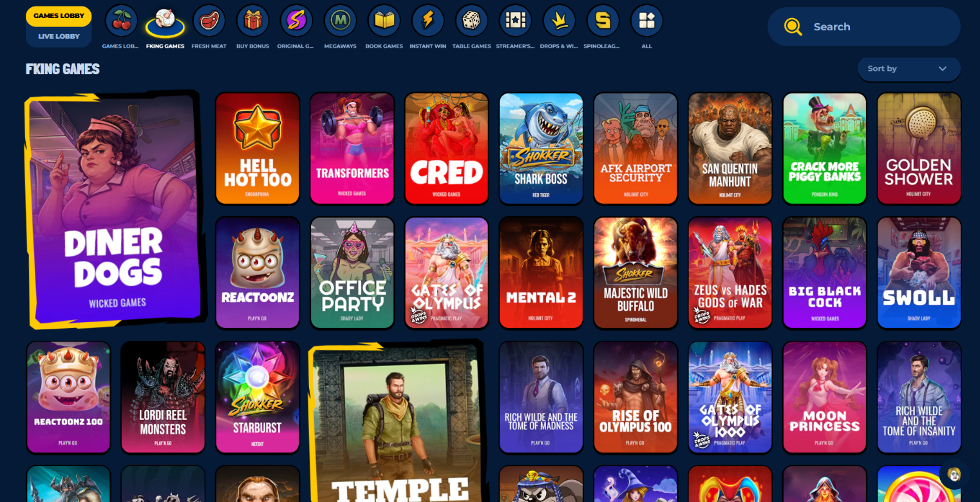Expand the Sort by dropdown

[909, 69]
